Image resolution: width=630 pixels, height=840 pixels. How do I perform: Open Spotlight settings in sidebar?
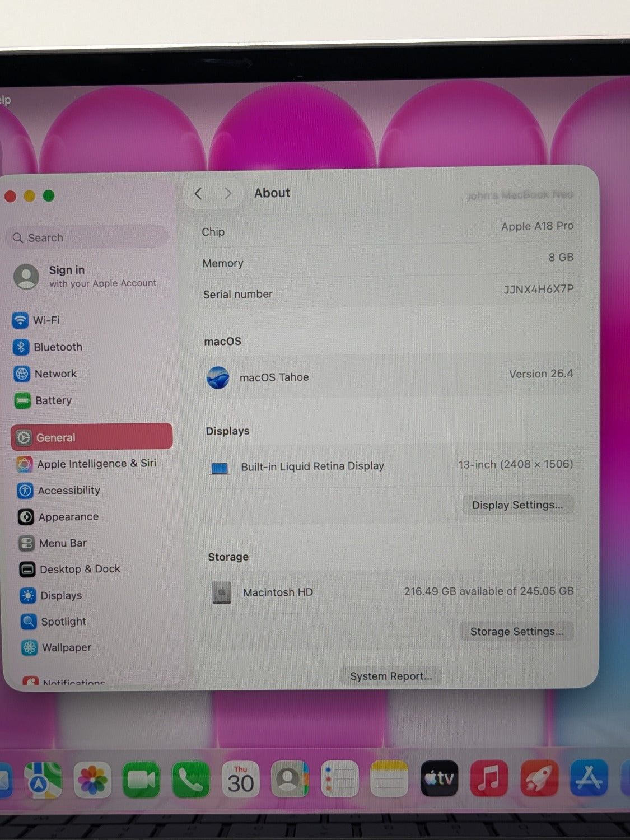(53, 622)
